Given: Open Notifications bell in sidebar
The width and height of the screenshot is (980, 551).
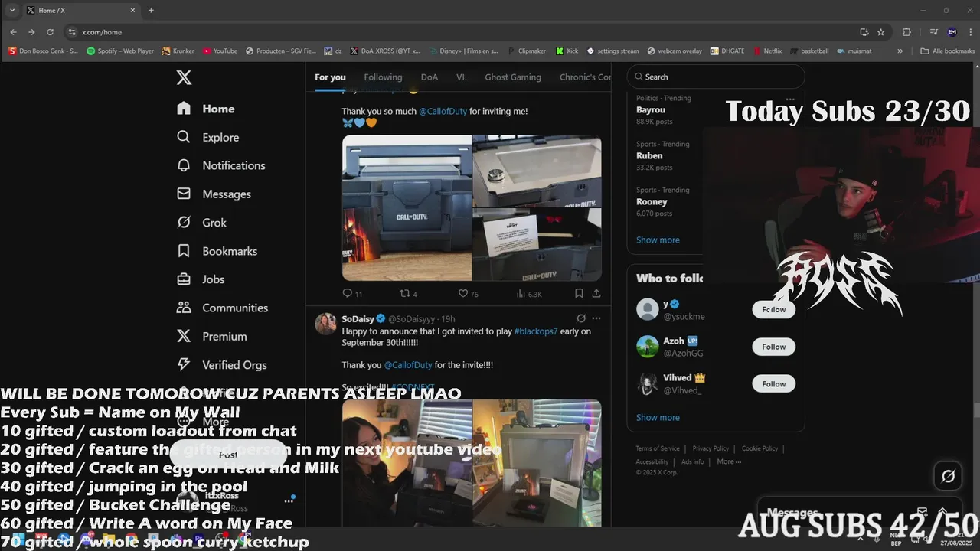Looking at the screenshot, I should [184, 165].
